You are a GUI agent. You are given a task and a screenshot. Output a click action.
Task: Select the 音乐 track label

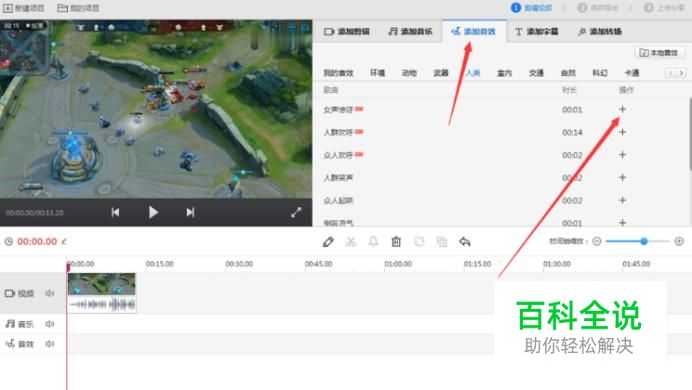[19, 324]
